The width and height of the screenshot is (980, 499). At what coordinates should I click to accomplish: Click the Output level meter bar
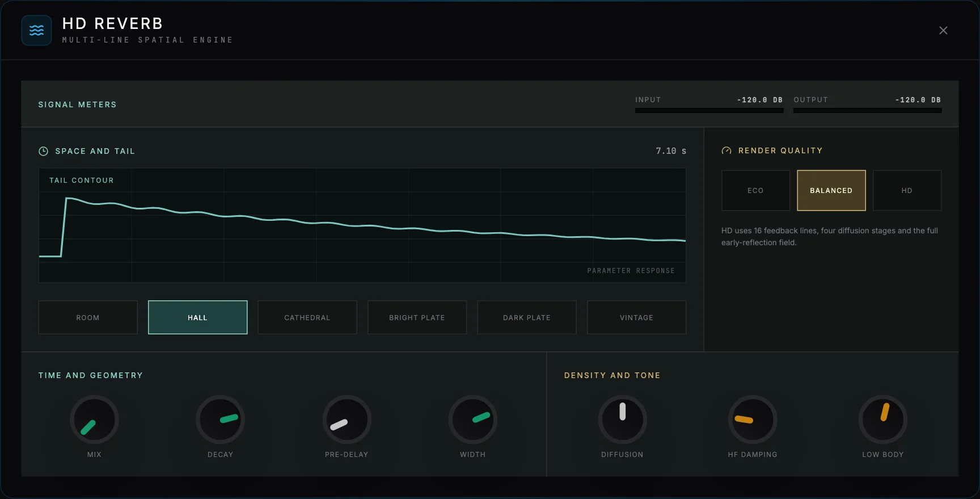point(868,110)
